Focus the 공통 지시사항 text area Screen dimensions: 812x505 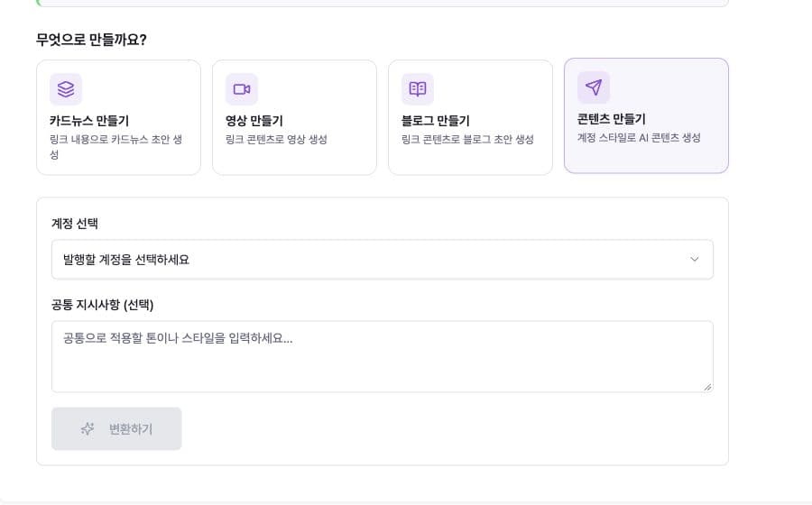point(383,356)
